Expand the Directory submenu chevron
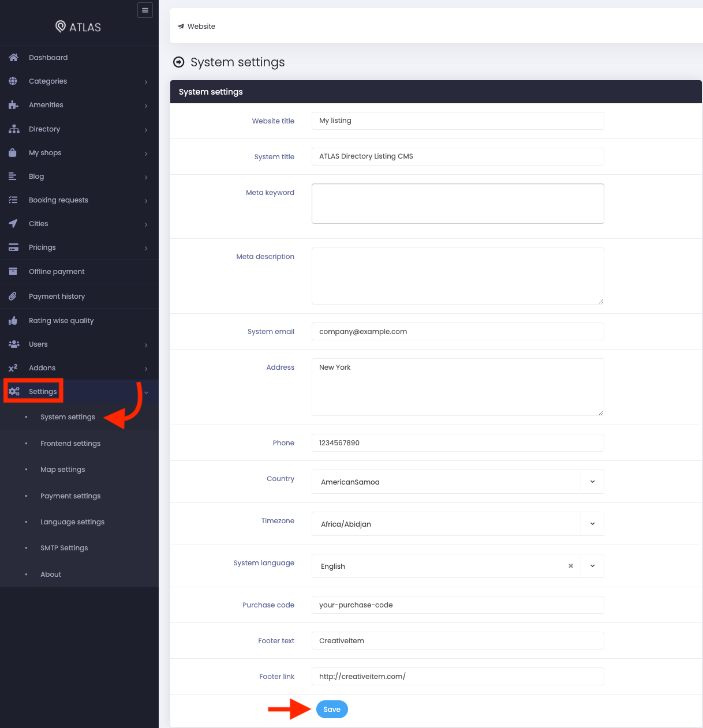This screenshot has width=703, height=728. click(146, 130)
